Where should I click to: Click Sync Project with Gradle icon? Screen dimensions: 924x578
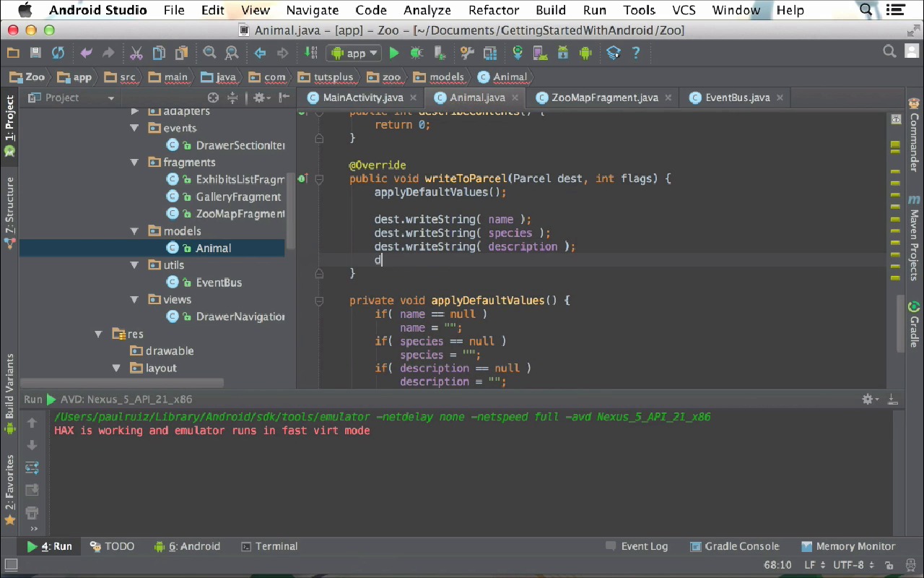click(x=518, y=53)
